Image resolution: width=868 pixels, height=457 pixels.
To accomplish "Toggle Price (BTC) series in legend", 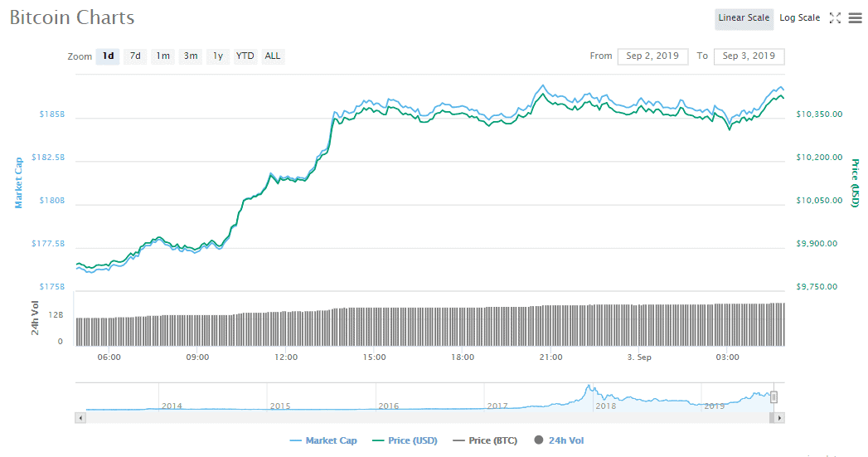I will click(485, 440).
